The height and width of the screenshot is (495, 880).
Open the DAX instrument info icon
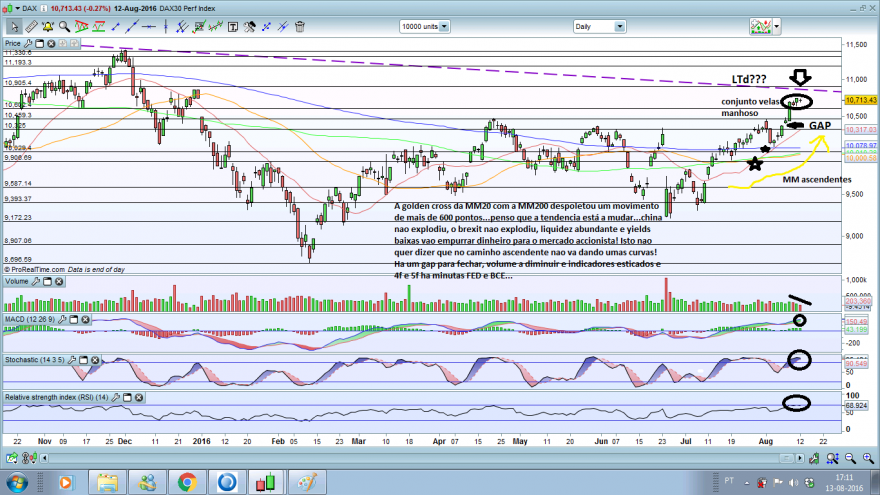coord(44,8)
